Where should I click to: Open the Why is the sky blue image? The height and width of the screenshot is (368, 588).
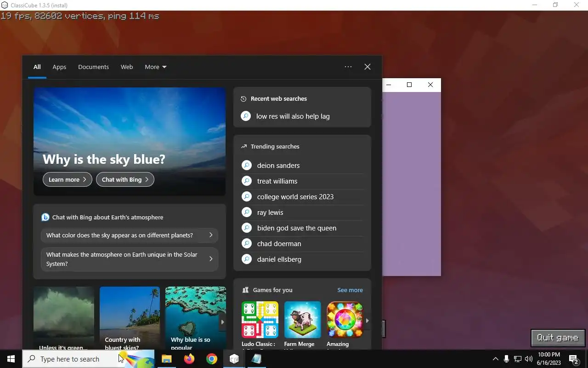[x=130, y=142]
